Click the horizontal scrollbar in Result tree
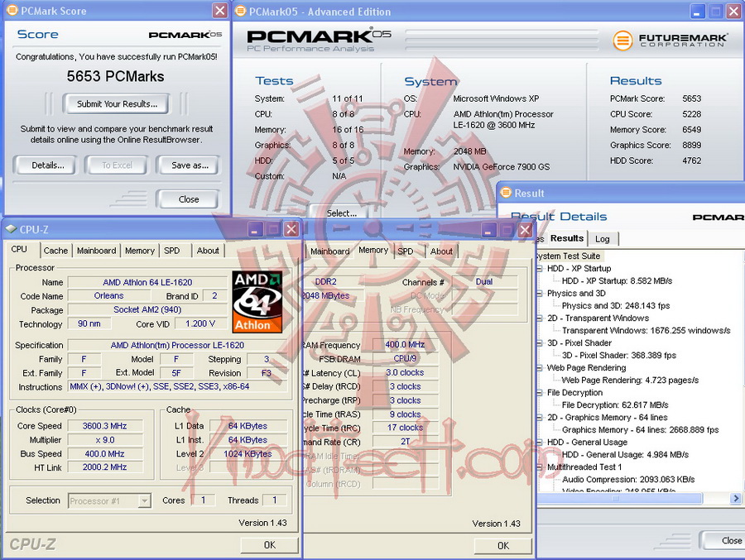Screen dimensions: 745x560 [x=619, y=498]
